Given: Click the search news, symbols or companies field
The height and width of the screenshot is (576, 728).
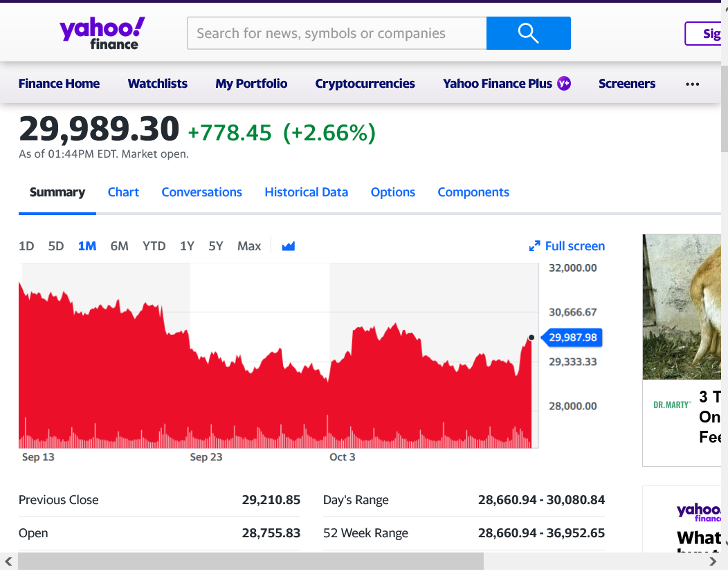Looking at the screenshot, I should [x=336, y=33].
